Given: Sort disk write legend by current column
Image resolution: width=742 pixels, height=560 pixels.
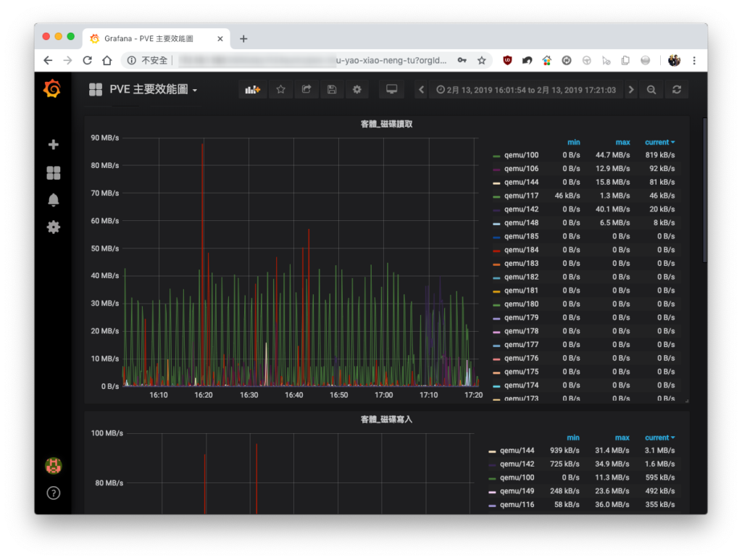Looking at the screenshot, I should [659, 438].
